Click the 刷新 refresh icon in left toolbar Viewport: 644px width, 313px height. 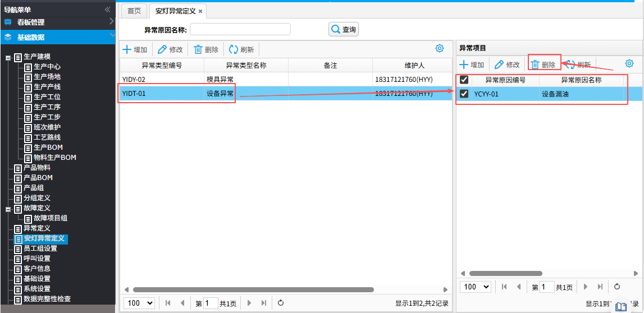pyautogui.click(x=233, y=49)
